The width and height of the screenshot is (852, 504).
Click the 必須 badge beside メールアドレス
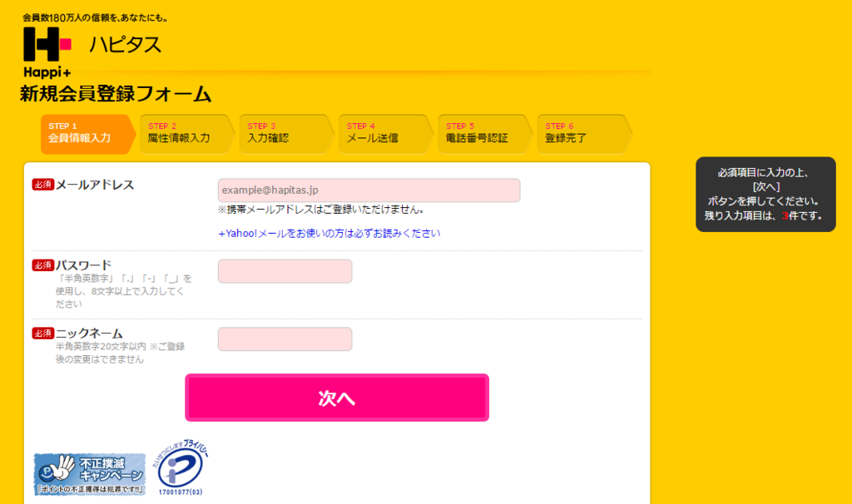point(43,185)
